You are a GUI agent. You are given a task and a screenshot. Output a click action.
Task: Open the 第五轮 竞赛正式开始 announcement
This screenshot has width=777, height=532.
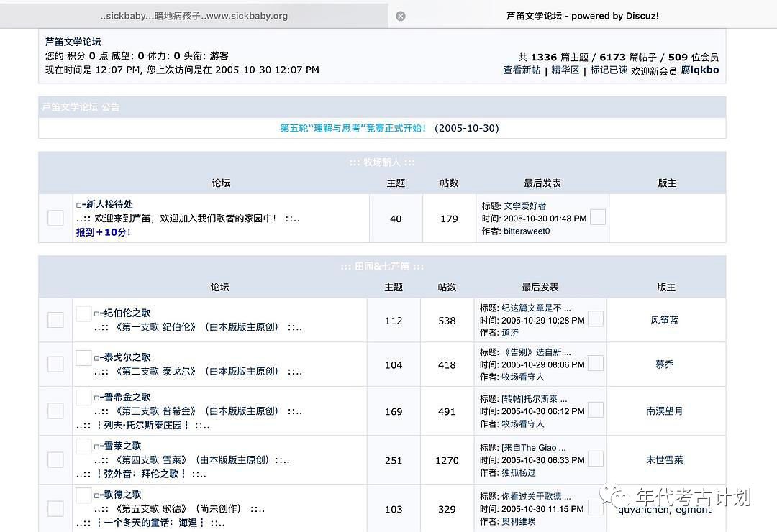pos(353,128)
